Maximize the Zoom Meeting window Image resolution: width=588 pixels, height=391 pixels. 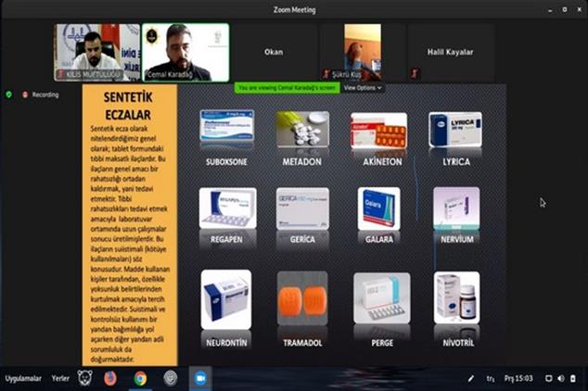pos(565,10)
